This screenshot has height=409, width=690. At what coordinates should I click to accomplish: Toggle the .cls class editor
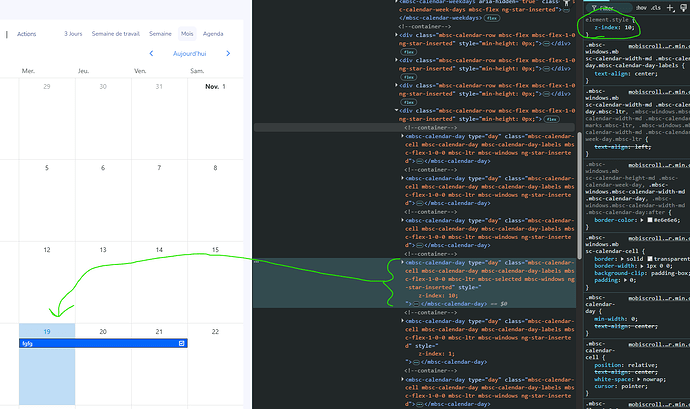655,7
